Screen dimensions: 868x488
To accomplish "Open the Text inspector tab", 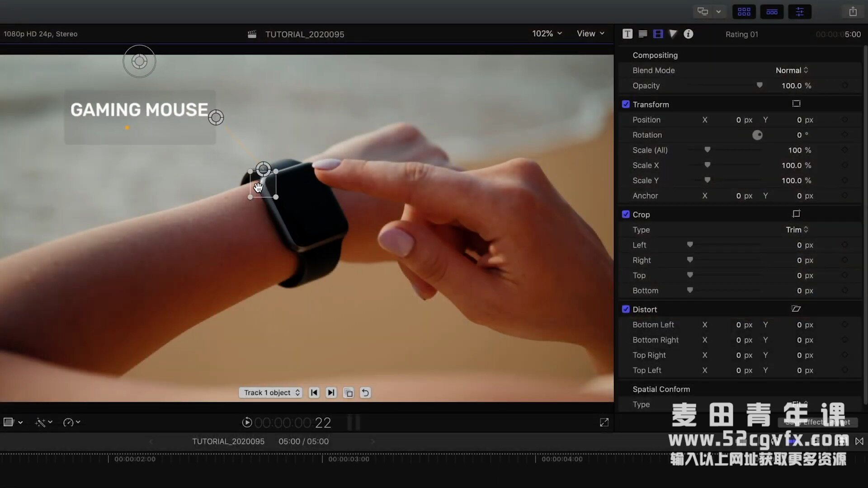I will [x=627, y=34].
